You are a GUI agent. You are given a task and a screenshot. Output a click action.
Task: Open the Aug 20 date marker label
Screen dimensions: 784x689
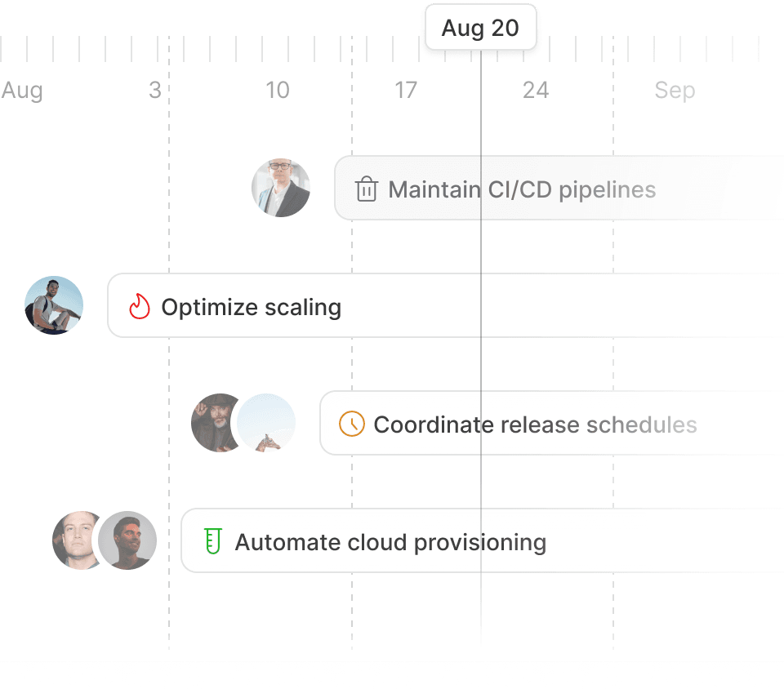point(480,27)
